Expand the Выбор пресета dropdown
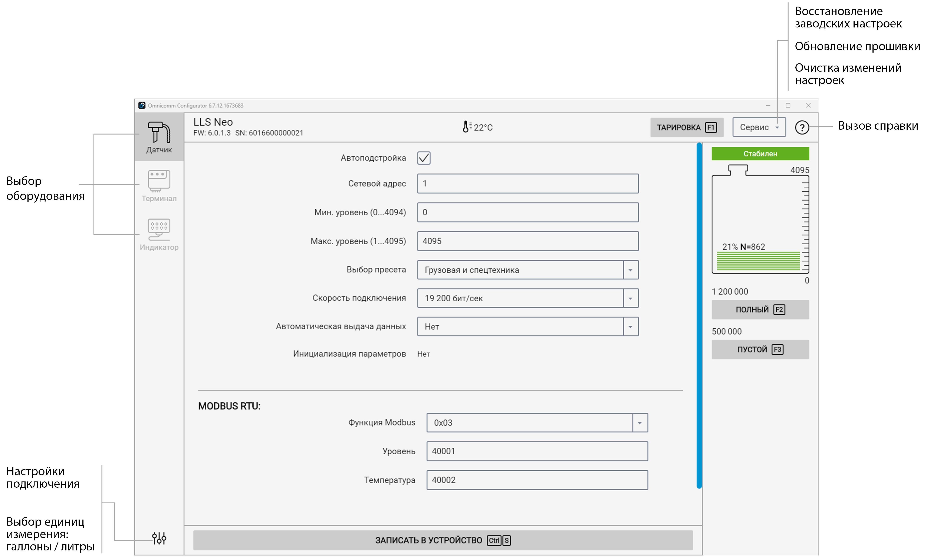Viewport: 927px width, 560px height. (630, 270)
